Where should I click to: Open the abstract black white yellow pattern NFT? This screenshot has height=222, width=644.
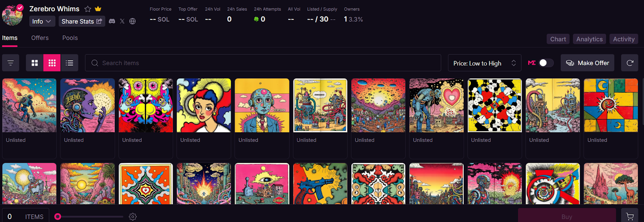495,105
